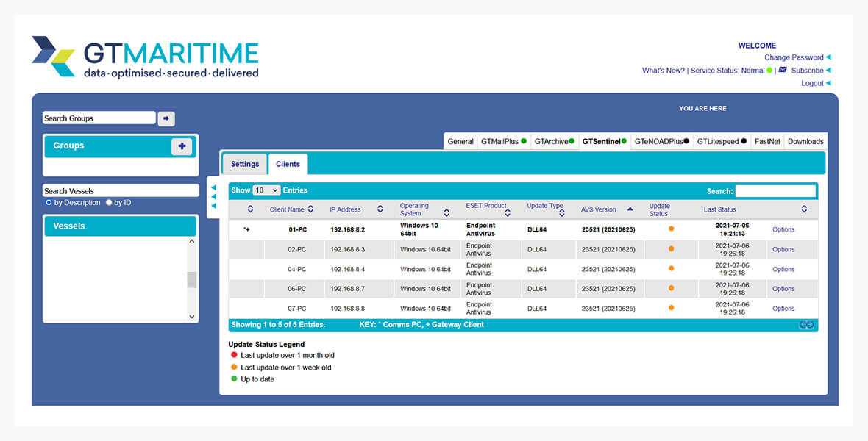Image resolution: width=868 pixels, height=441 pixels.
Task: Click the panel collapse arrows beside table
Action: [213, 197]
